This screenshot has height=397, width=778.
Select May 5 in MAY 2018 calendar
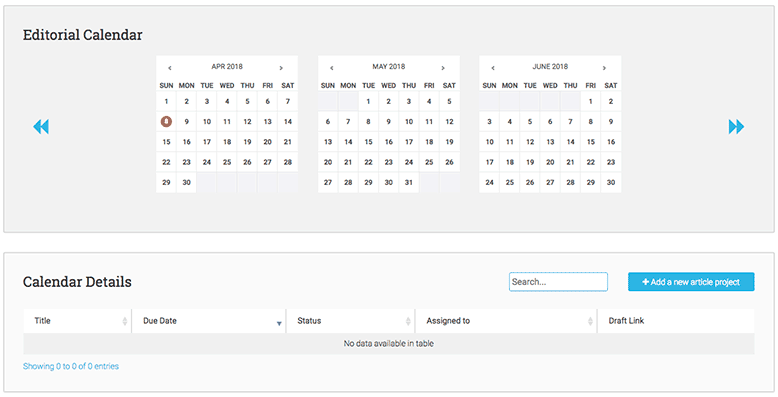pos(449,101)
